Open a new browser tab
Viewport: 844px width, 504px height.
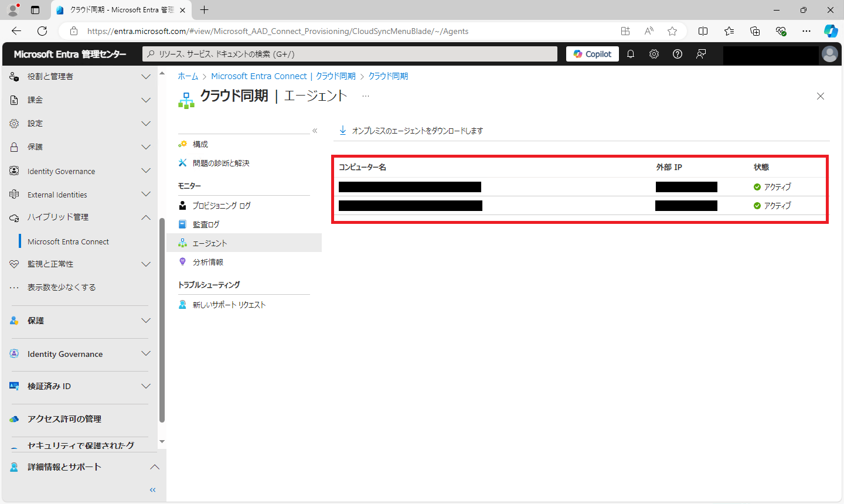204,10
